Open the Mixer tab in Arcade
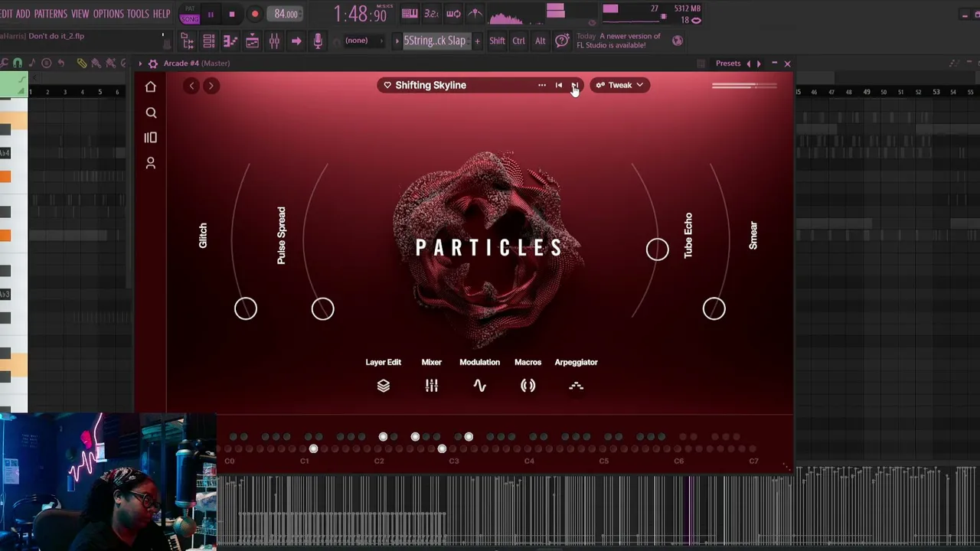Screen dimensions: 980x551 tap(432, 376)
